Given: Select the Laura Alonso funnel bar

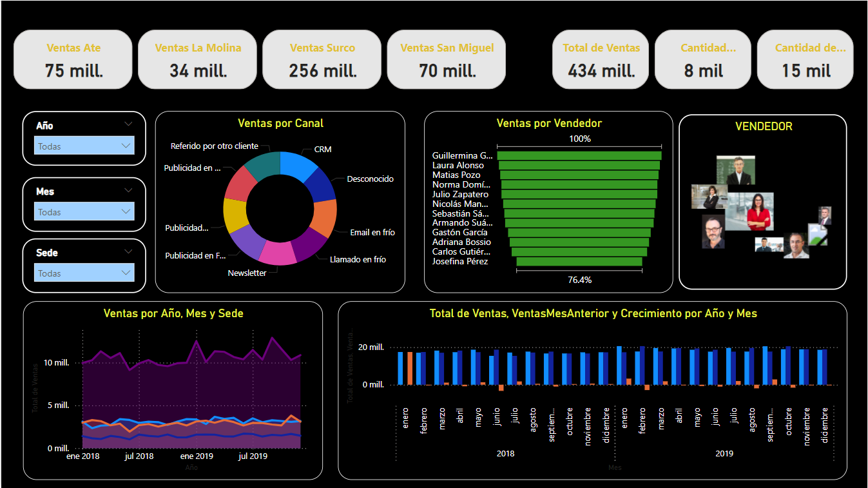Looking at the screenshot, I should 579,165.
